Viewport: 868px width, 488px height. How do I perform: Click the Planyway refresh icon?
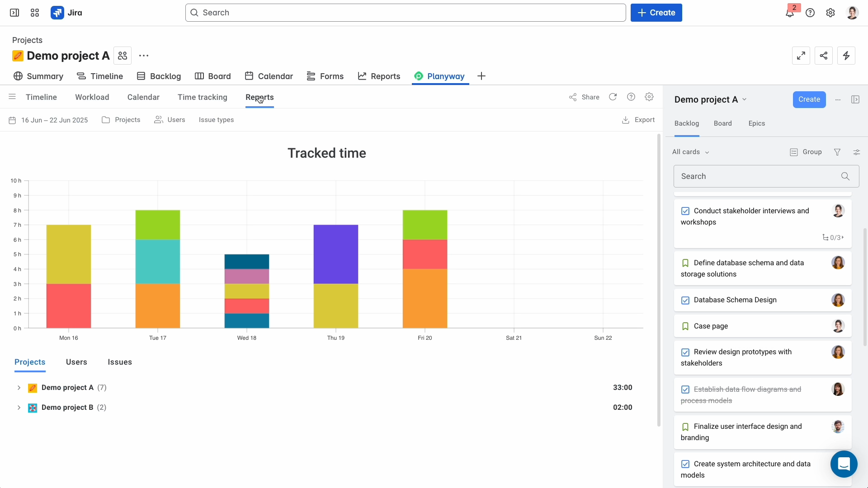pyautogui.click(x=613, y=97)
